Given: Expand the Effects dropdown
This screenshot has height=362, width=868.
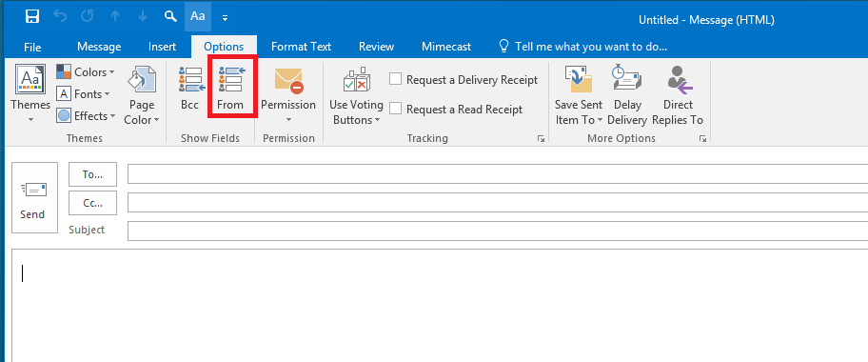Looking at the screenshot, I should click(x=87, y=116).
